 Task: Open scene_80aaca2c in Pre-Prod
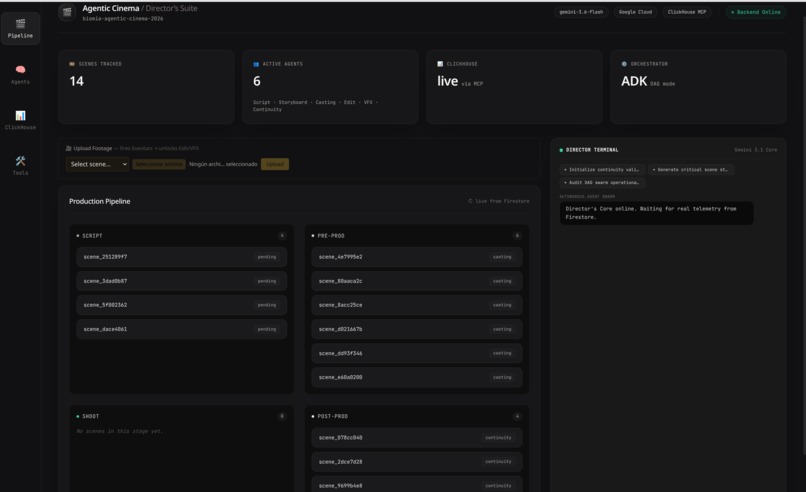(417, 281)
